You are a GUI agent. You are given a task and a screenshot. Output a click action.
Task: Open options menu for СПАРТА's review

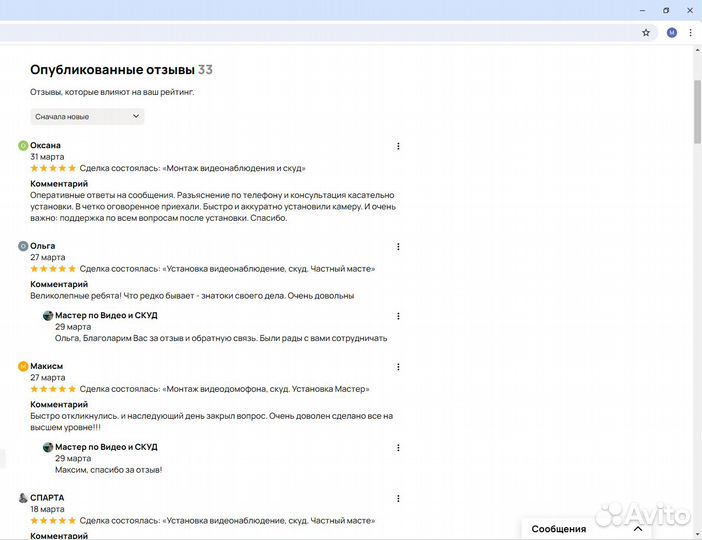(398, 498)
